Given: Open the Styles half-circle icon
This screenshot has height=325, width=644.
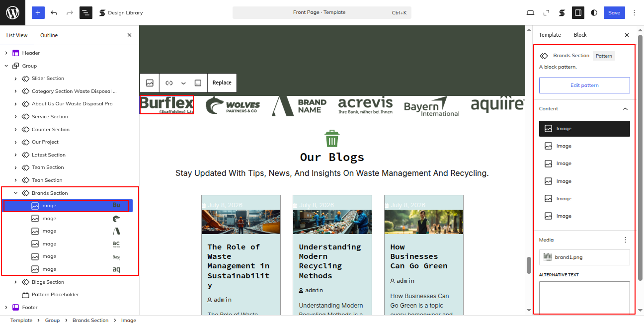Looking at the screenshot, I should pyautogui.click(x=594, y=12).
